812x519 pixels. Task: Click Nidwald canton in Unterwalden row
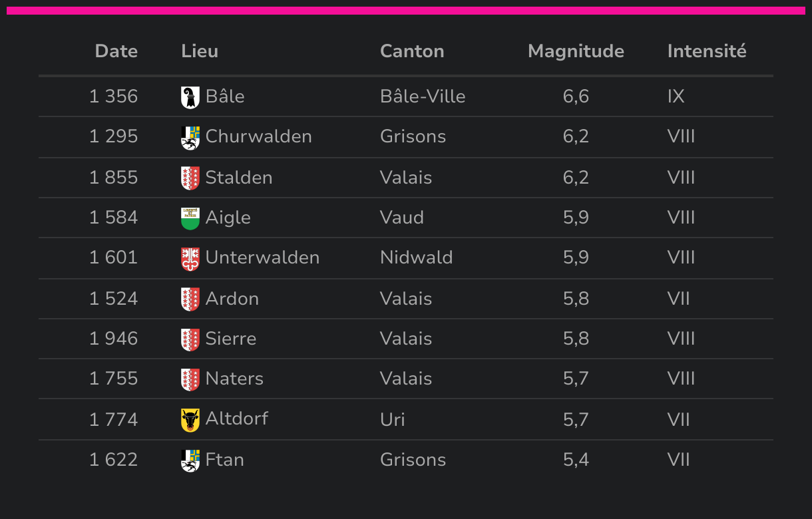pyautogui.click(x=417, y=258)
